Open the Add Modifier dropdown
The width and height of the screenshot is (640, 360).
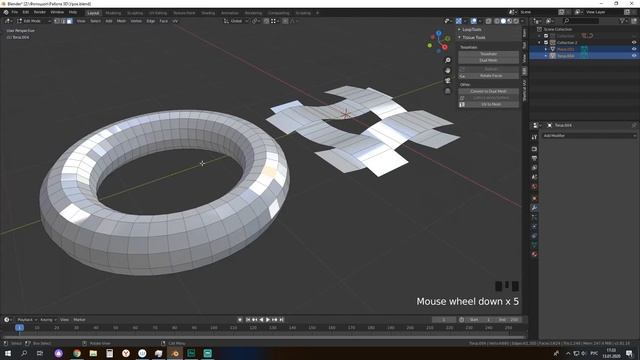click(x=589, y=136)
